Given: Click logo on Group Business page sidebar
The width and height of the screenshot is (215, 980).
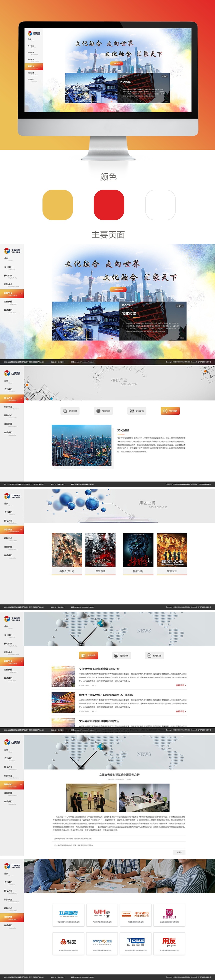Looking at the screenshot, I should pyautogui.click(x=12, y=496).
